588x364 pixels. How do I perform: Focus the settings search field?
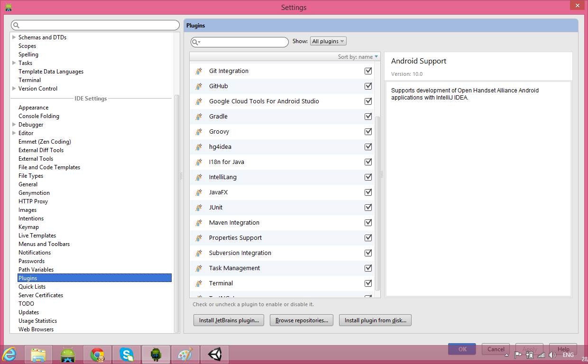[95, 25]
